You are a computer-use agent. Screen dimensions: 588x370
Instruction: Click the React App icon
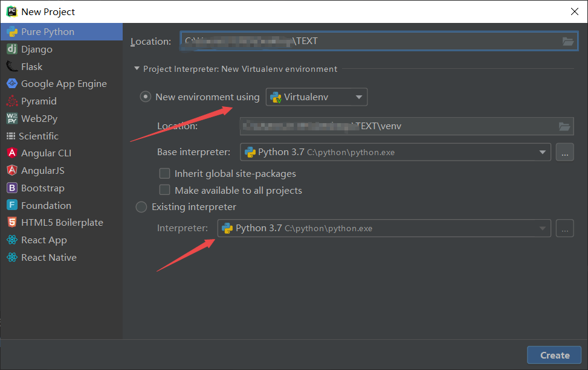(x=12, y=240)
